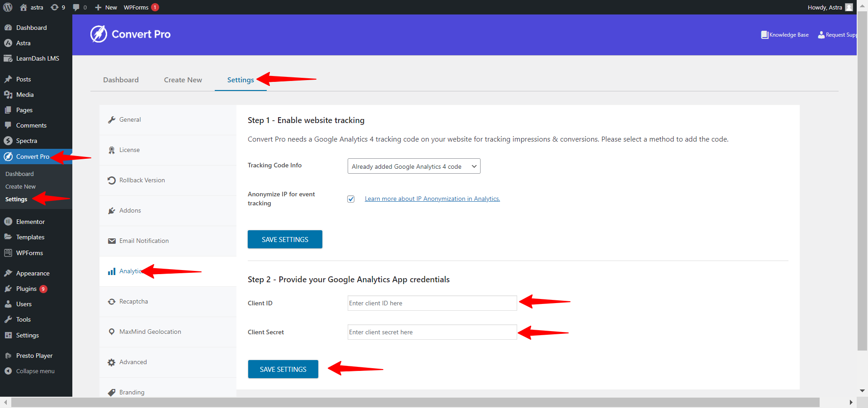Toggle Anonymize IP for event tracking checkbox
868x408 pixels.
click(x=351, y=199)
